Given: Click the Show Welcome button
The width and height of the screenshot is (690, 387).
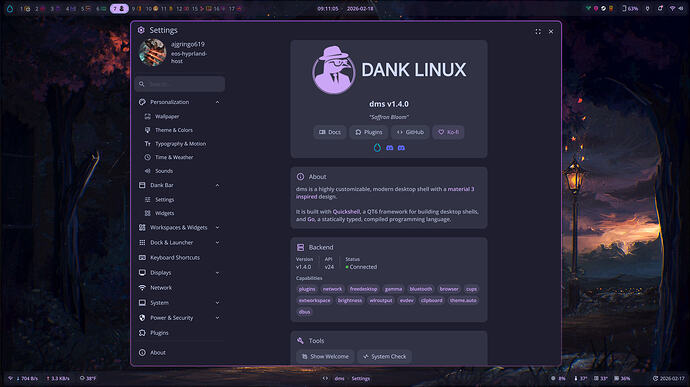Looking at the screenshot, I should coord(325,357).
